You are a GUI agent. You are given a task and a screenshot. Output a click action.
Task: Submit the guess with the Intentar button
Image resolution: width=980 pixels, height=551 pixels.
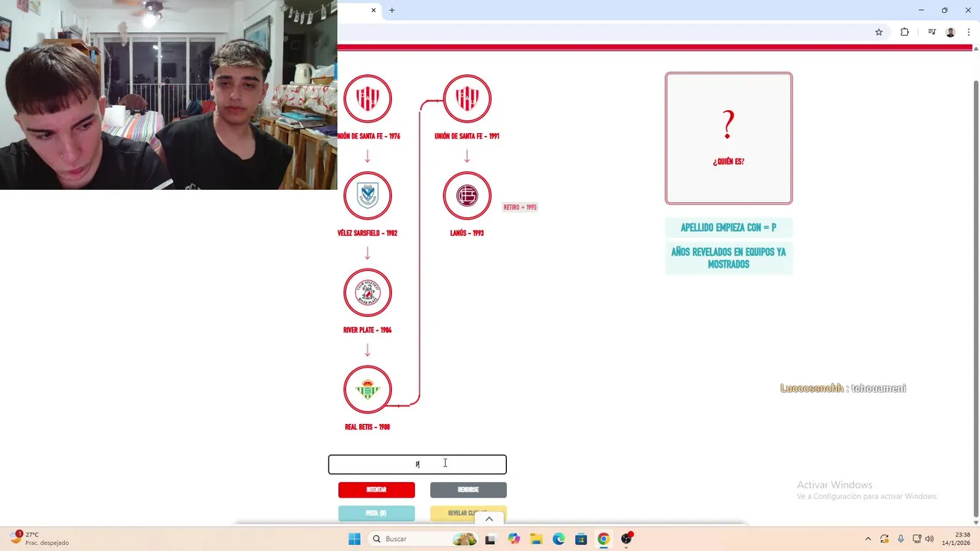pyautogui.click(x=377, y=490)
